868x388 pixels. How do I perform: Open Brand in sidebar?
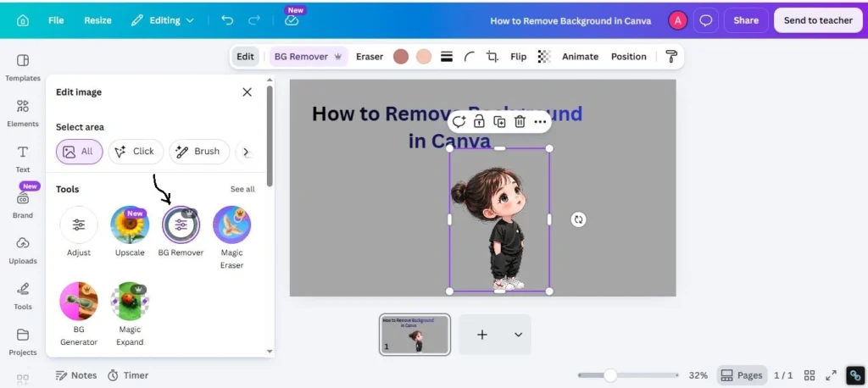pos(23,205)
